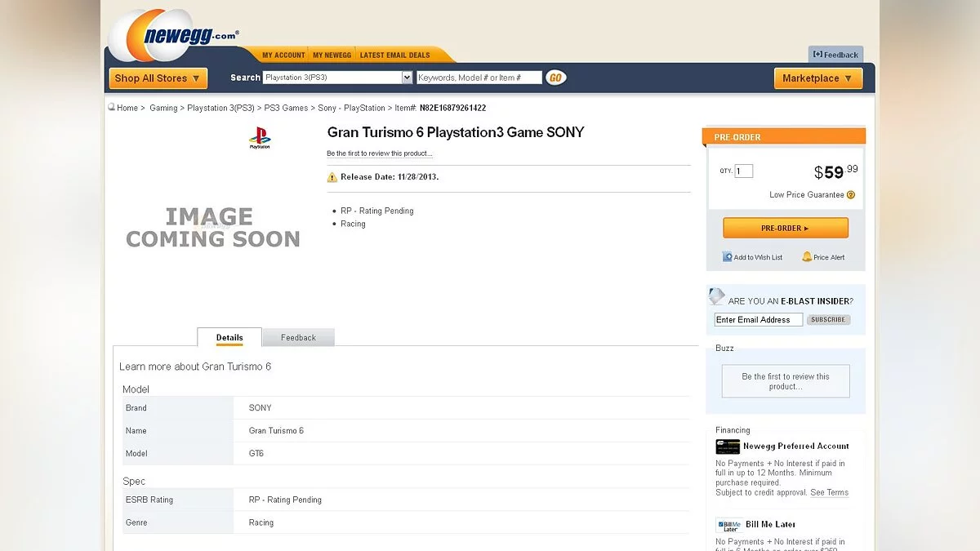Open the Home breadcrumb link
Screen dimensions: 980x551
(x=127, y=108)
